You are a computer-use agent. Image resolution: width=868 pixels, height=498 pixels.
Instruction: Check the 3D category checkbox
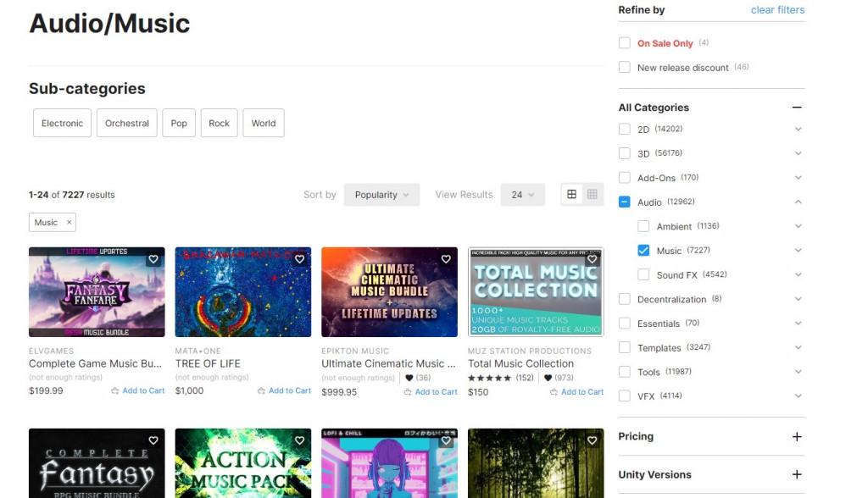[625, 153]
